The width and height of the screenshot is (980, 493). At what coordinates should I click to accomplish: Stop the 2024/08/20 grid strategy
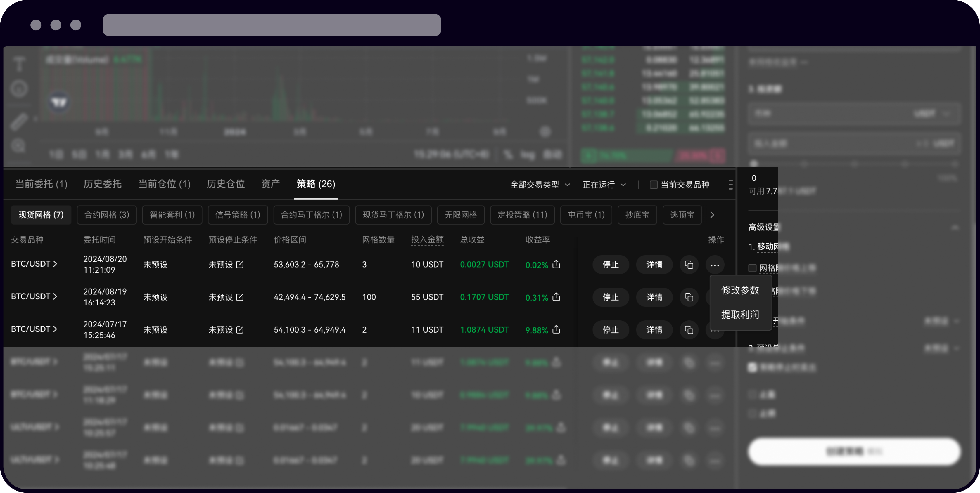click(x=611, y=265)
